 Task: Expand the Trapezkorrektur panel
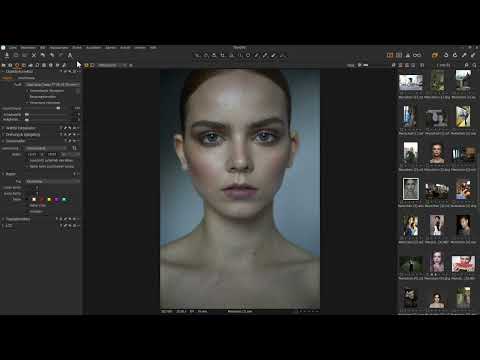pos(3,219)
